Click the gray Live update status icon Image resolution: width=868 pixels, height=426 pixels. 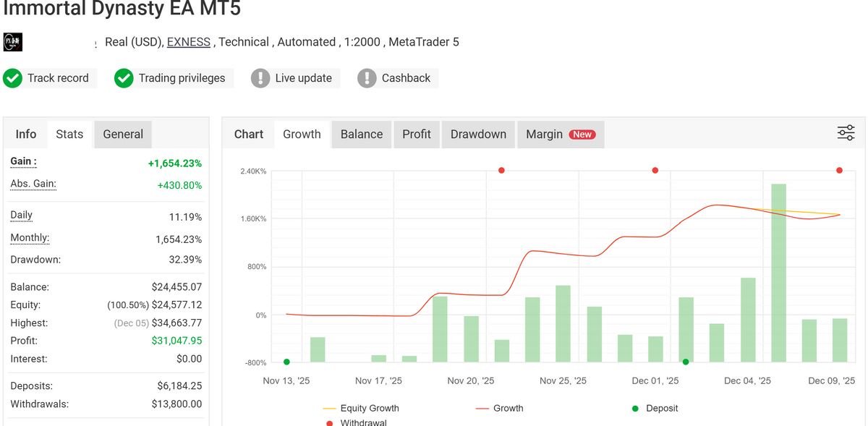point(260,77)
